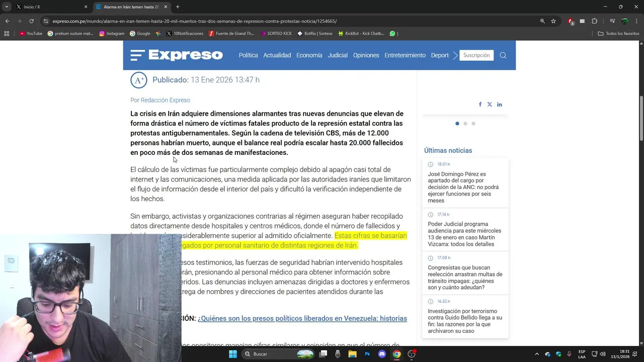
Task: Click the page vertical scrollbar thumb
Action: (x=641, y=118)
